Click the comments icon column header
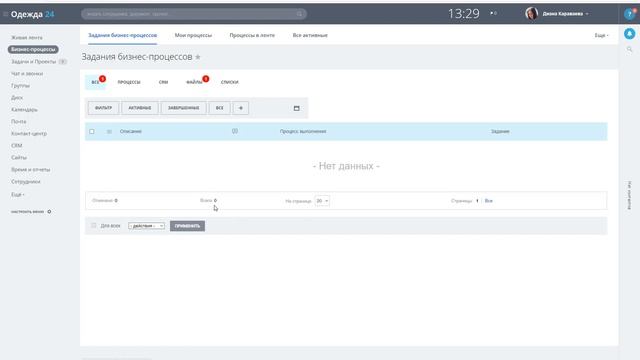 click(235, 131)
